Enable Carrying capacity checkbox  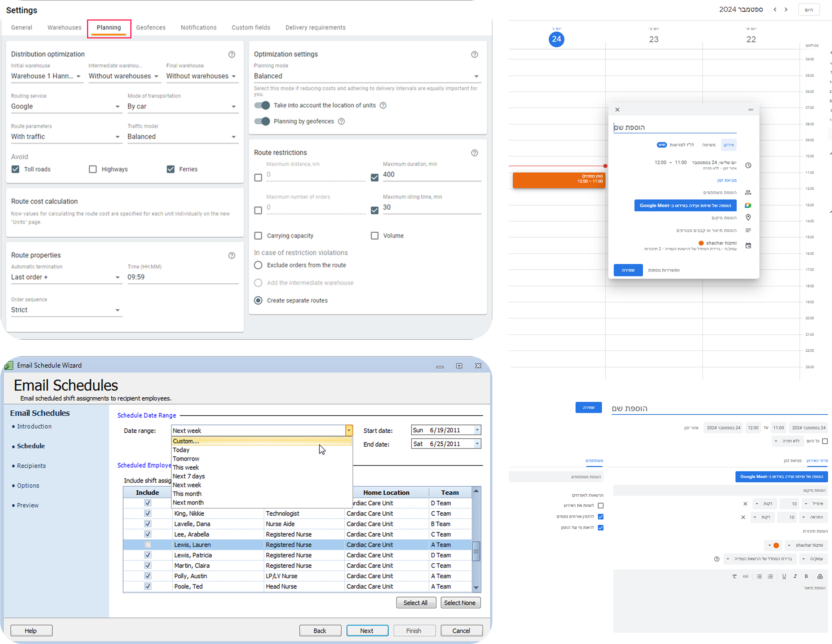tap(258, 236)
